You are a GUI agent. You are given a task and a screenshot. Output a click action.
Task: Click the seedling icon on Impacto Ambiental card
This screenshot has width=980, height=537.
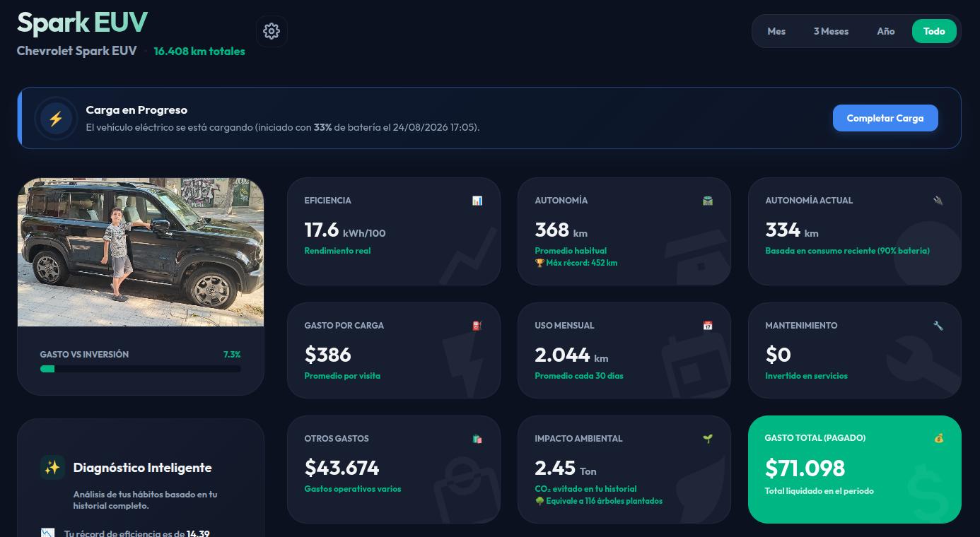click(x=708, y=439)
